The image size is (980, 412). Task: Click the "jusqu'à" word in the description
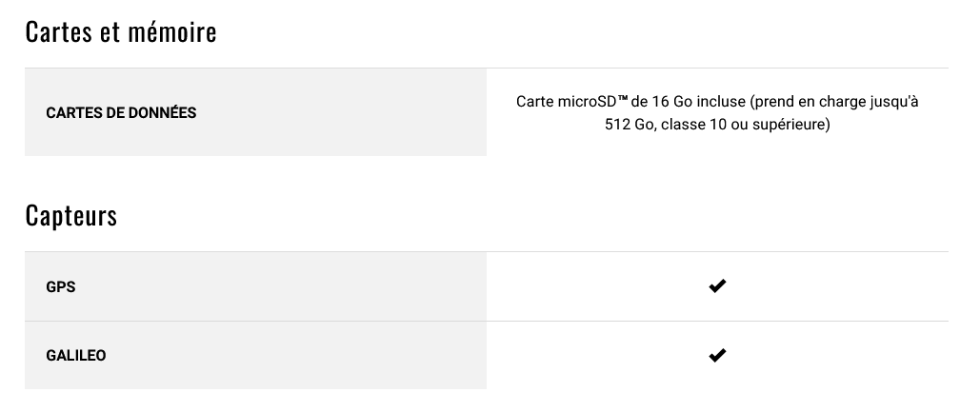890,102
